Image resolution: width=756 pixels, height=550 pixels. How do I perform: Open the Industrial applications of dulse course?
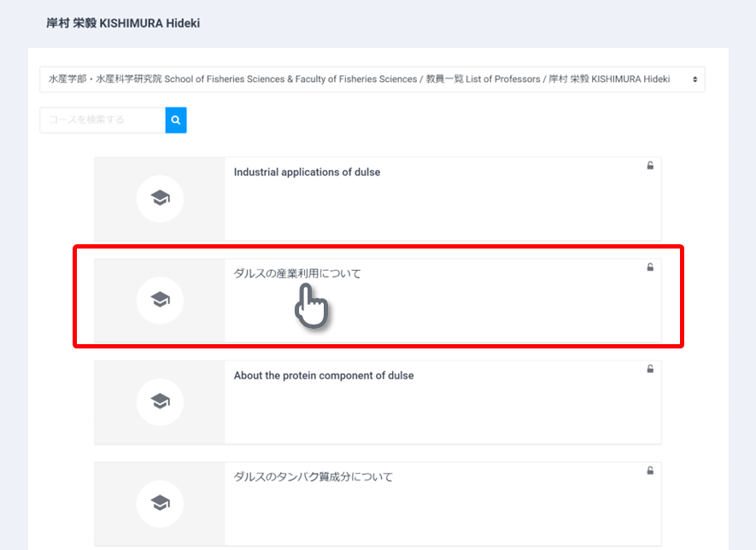(307, 173)
